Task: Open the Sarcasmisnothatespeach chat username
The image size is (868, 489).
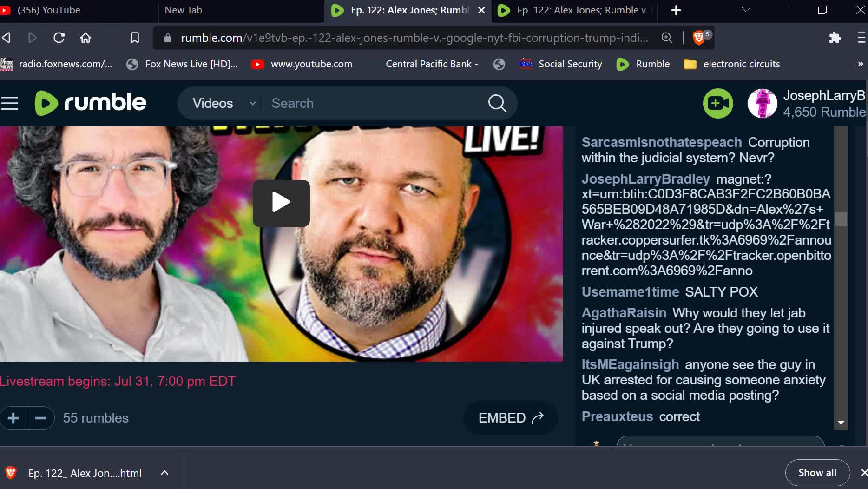Action: (662, 142)
